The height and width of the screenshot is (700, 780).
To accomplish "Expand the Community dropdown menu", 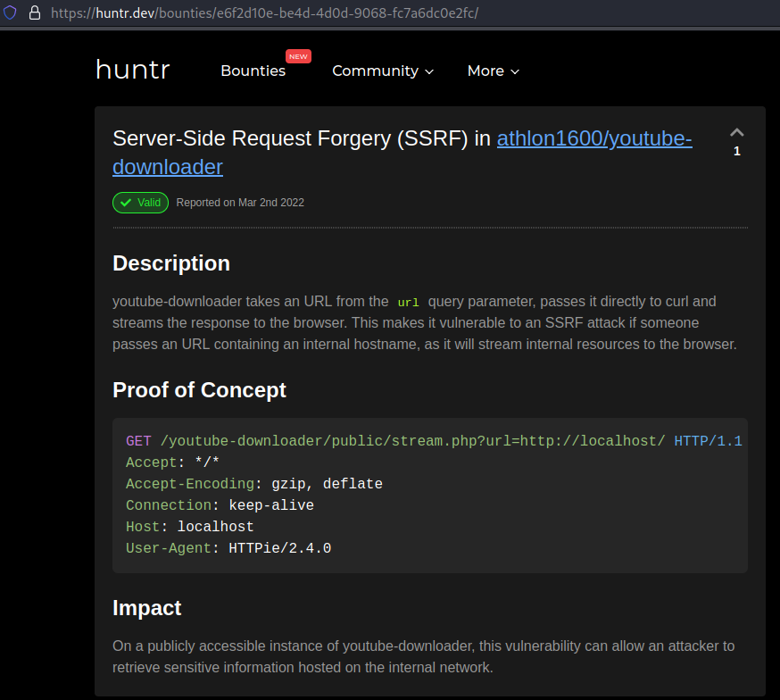I will (x=383, y=71).
